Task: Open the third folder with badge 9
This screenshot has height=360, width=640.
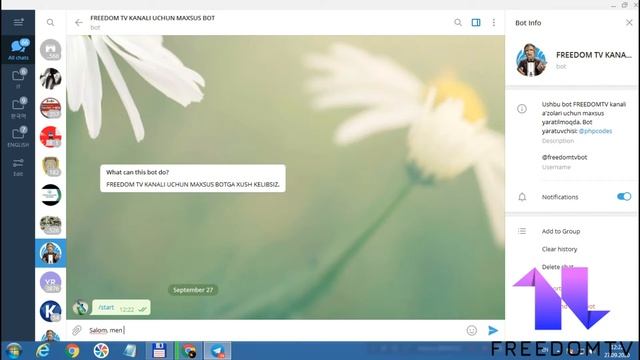Action: point(18,107)
